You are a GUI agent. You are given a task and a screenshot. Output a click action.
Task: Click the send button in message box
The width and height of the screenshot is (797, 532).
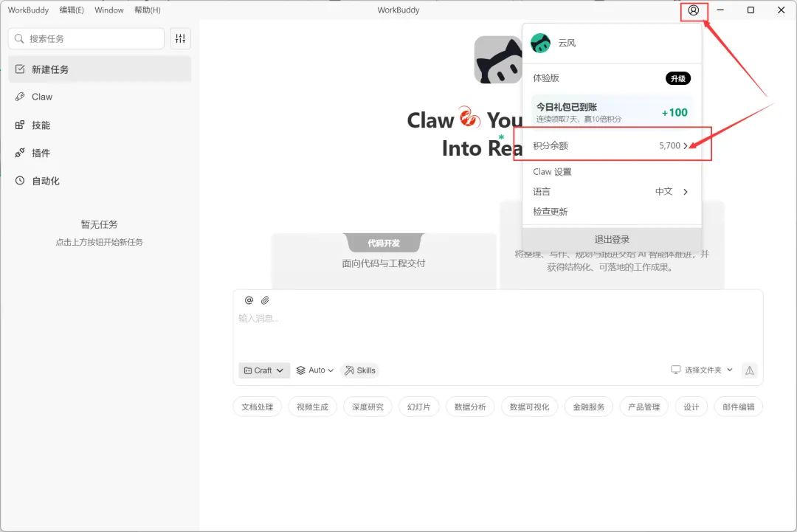tap(749, 370)
